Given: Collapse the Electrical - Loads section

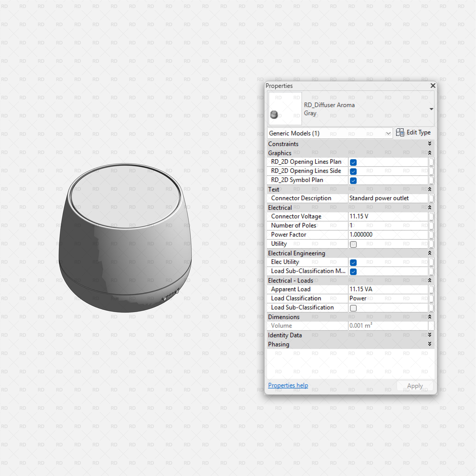Looking at the screenshot, I should pyautogui.click(x=430, y=280).
